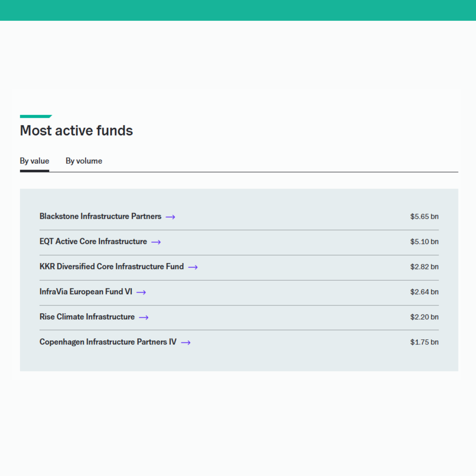Screen dimensions: 476x476
Task: Click the $5.10 bn value
Action: [424, 242]
